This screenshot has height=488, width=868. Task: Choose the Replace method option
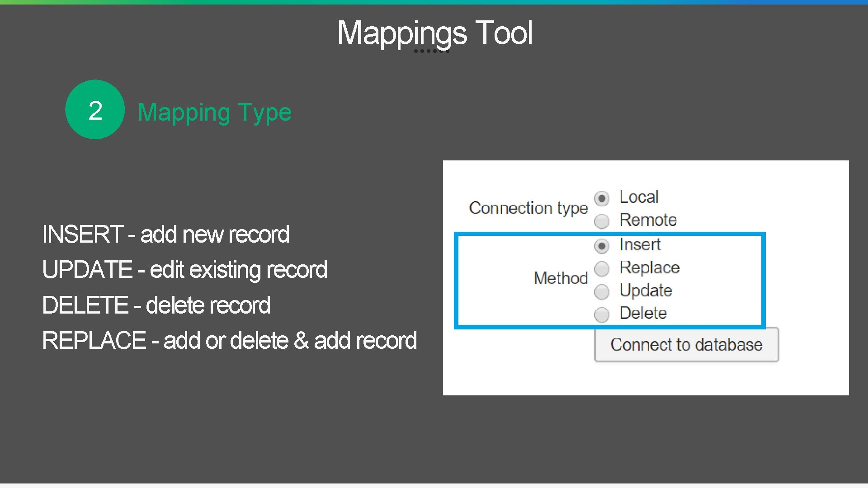602,269
